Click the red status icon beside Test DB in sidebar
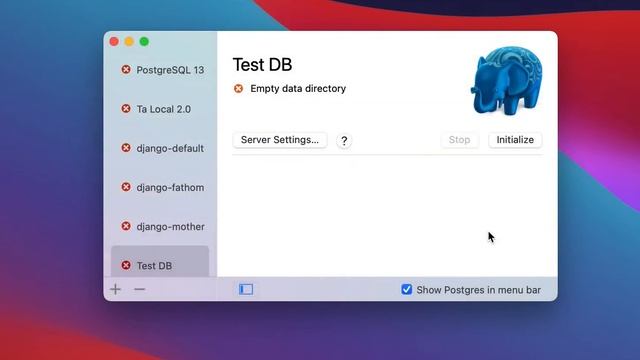Screen dimensions: 640x360 126,265
